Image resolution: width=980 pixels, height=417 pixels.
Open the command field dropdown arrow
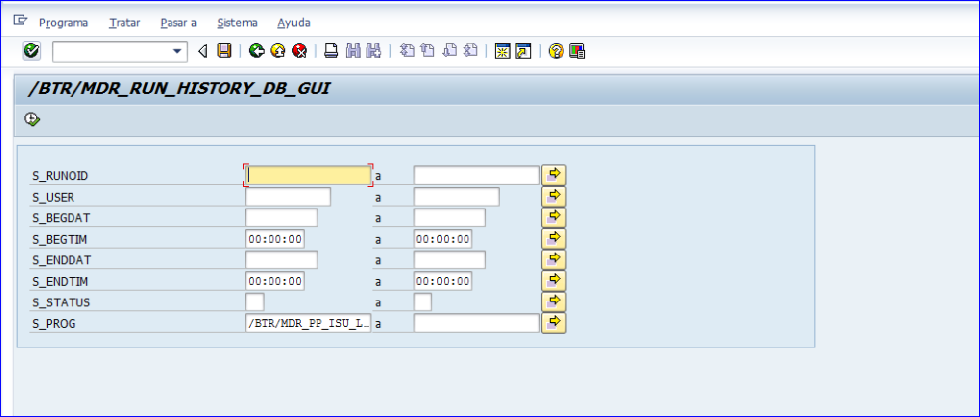pos(177,51)
